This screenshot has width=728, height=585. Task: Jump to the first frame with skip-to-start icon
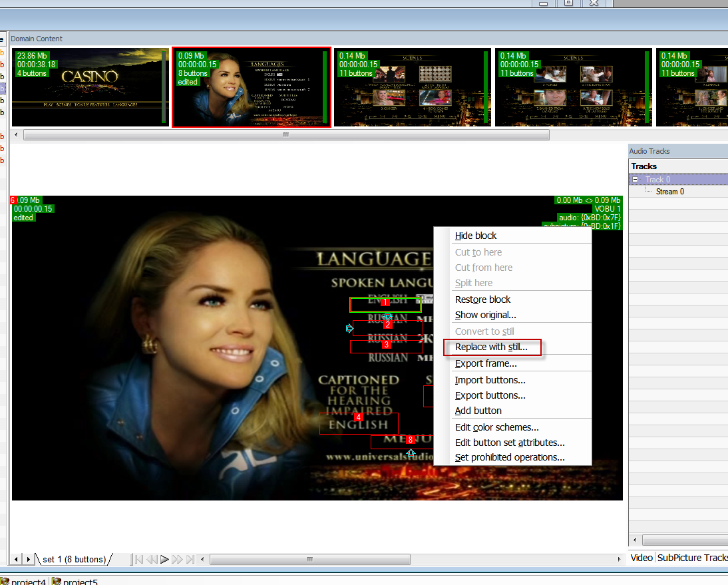(x=138, y=560)
